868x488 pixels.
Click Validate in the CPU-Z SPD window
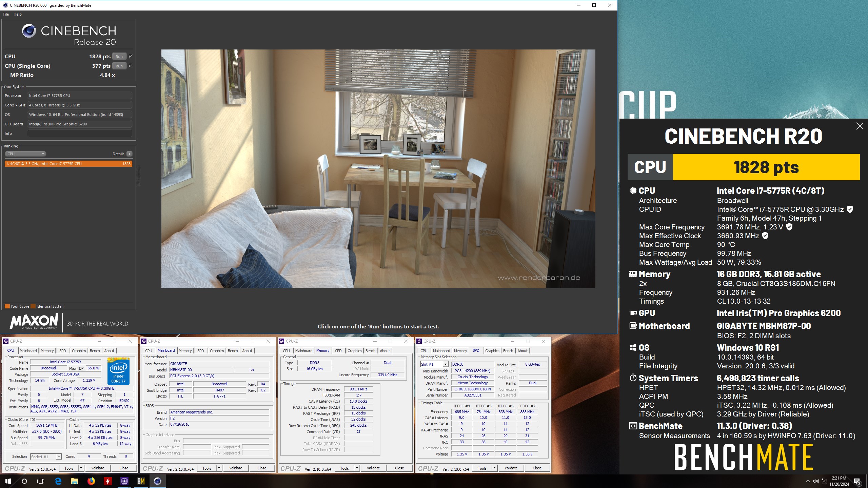[x=511, y=468]
